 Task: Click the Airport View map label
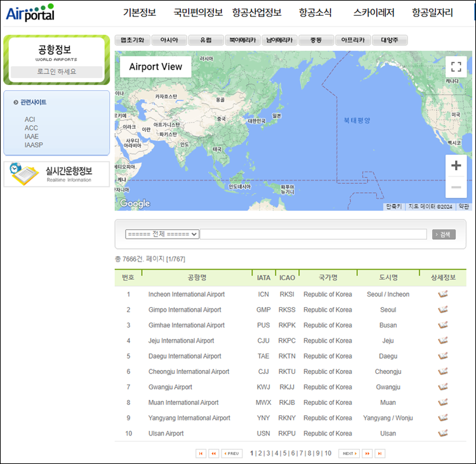pos(155,67)
